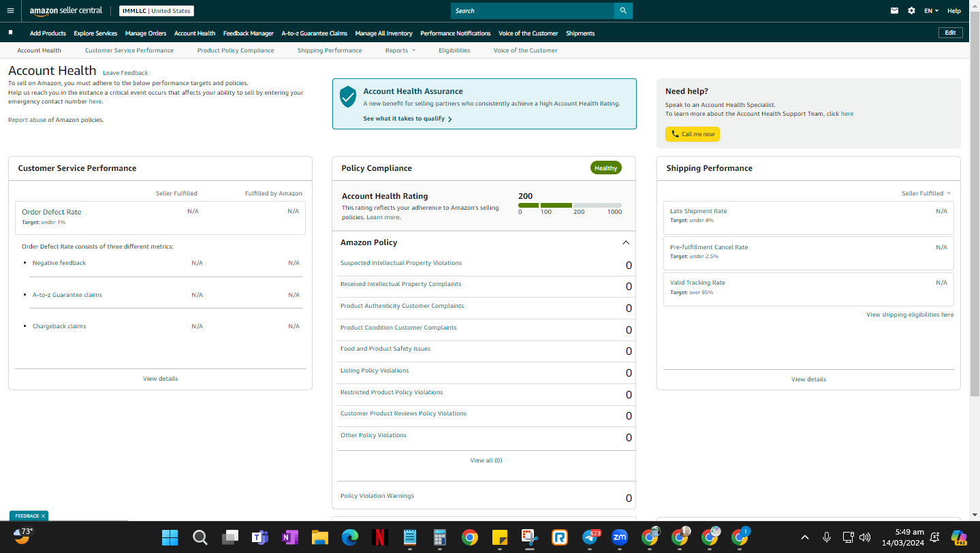Open the Copilot preview icon
Viewport: 980px width, 553px height.
(x=959, y=537)
